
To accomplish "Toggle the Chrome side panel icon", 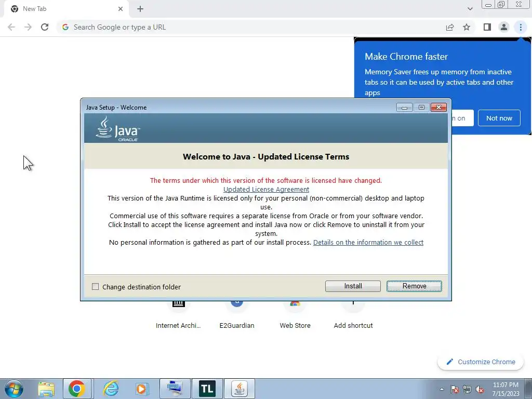I will tap(487, 27).
